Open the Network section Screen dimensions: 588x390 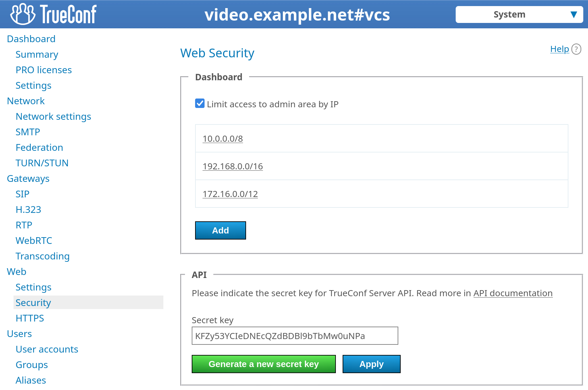click(x=26, y=101)
